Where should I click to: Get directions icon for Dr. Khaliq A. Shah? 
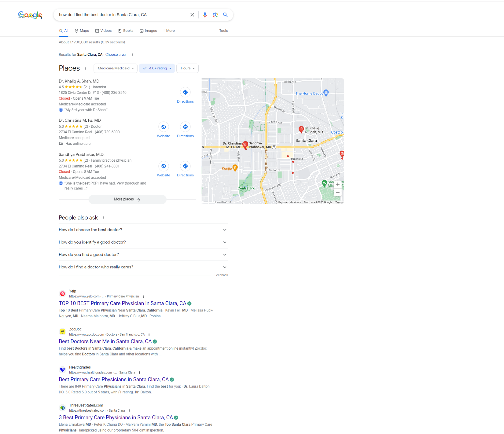coord(185,92)
